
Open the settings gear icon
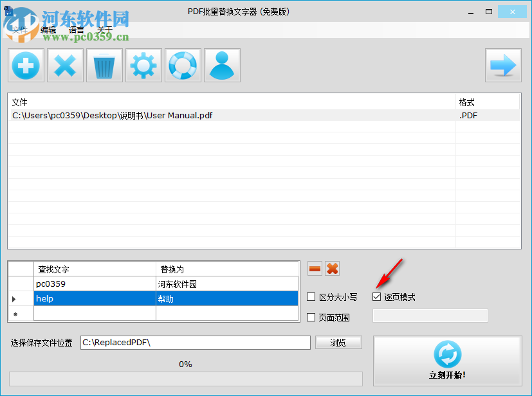[x=143, y=65]
